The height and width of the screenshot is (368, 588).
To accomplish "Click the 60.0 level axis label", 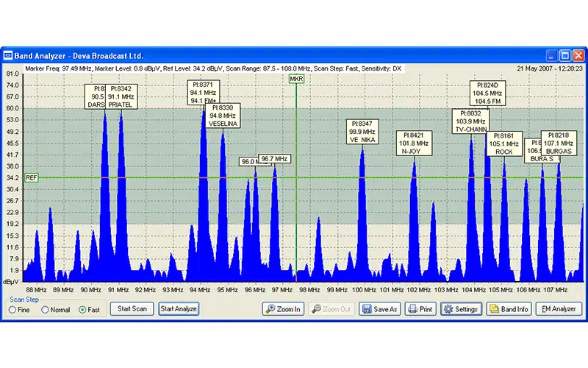I will point(12,108).
